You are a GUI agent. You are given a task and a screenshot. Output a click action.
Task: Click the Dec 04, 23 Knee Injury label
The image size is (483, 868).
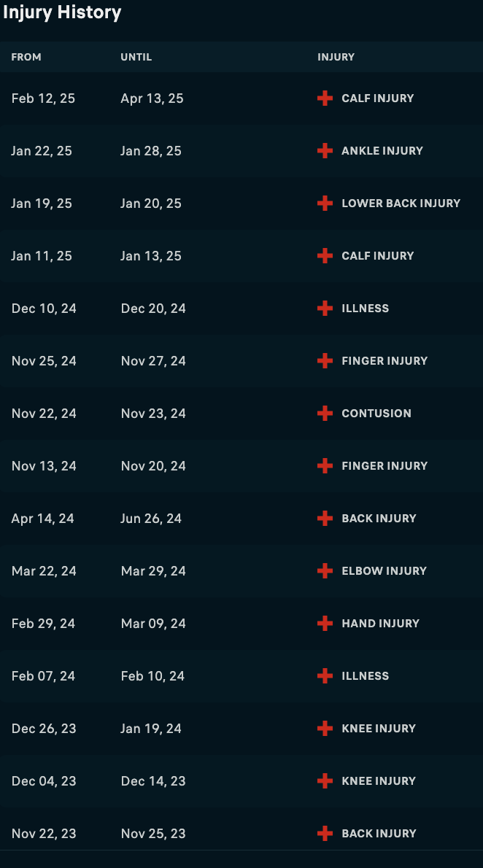coord(379,781)
